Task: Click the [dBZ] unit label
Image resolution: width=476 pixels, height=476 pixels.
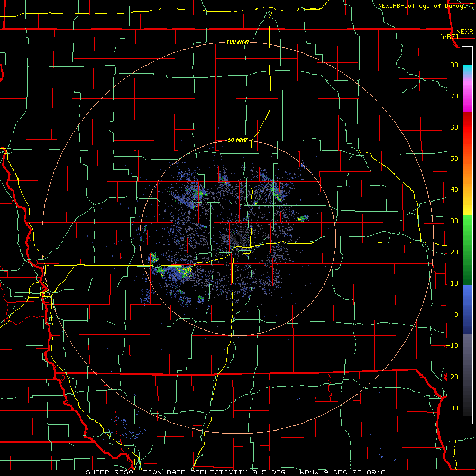Action: point(449,37)
